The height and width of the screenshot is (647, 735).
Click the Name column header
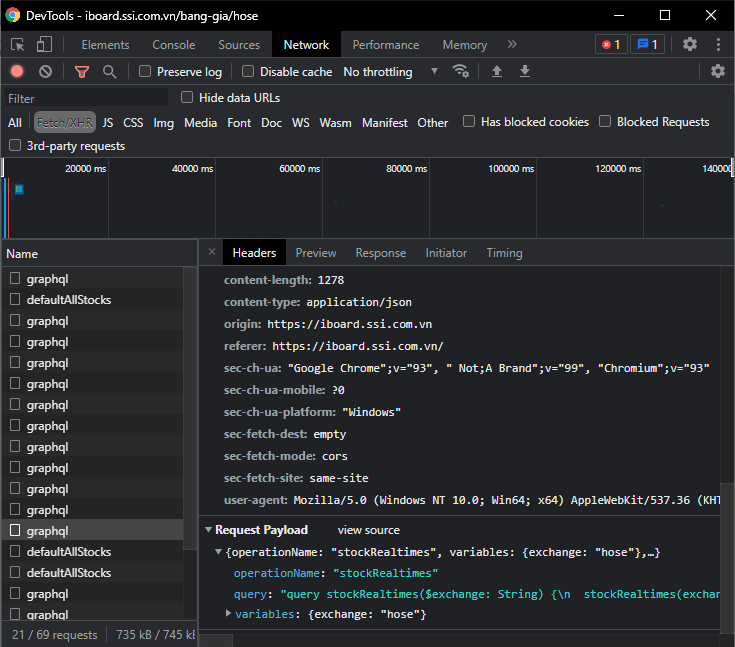99,254
